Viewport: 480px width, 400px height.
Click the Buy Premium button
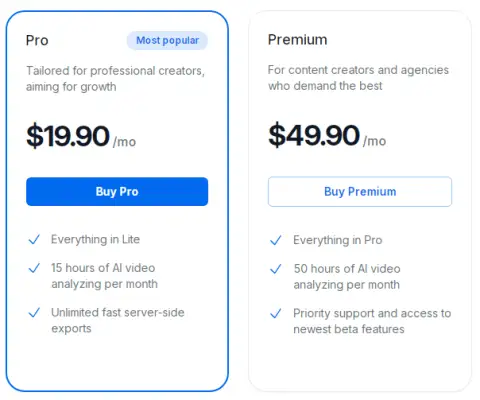[x=360, y=192]
